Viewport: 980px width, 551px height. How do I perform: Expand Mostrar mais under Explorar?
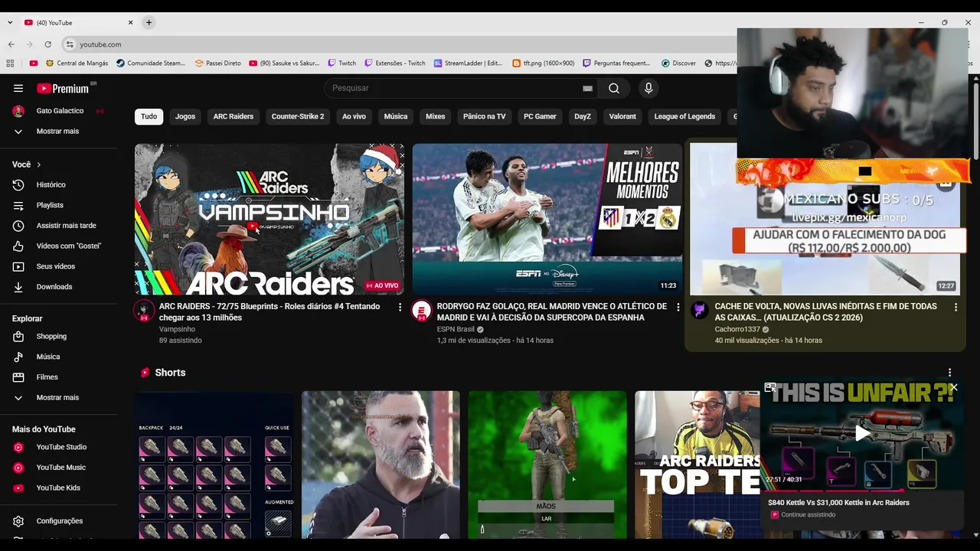pos(59,398)
